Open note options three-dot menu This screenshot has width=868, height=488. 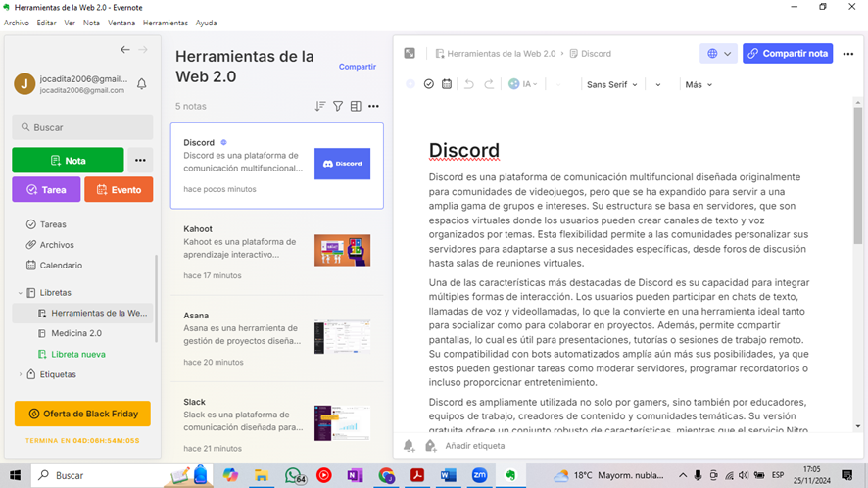point(848,54)
